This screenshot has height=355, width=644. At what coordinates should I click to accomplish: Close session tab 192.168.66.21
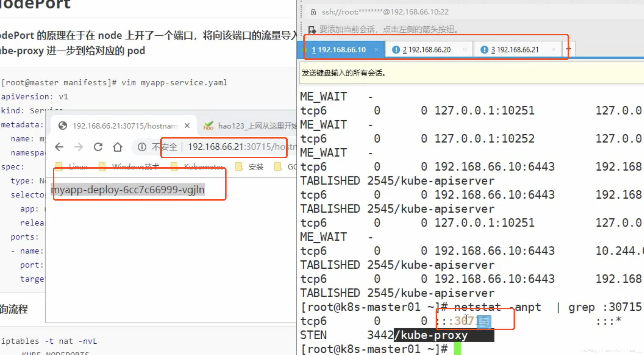[553, 50]
